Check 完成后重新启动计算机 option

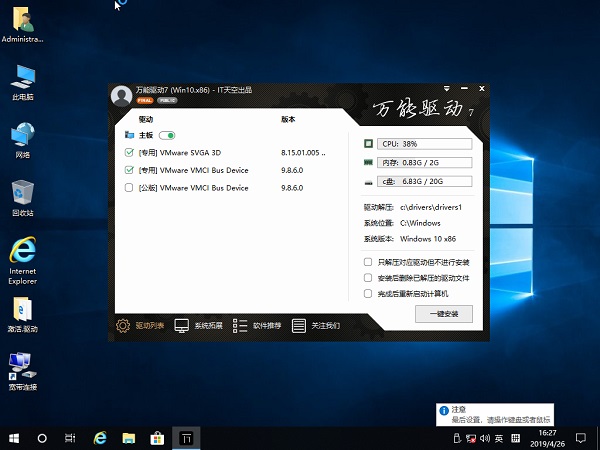(369, 294)
